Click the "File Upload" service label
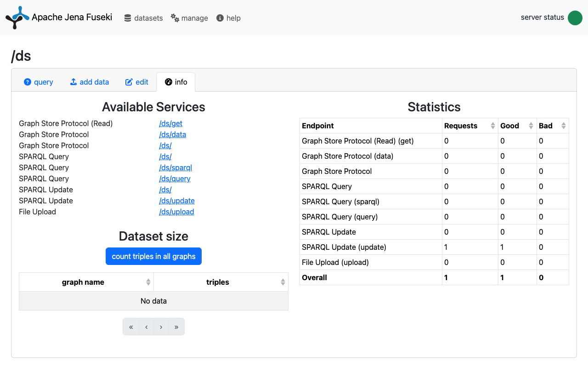Viewport: 588px width, 368px height. (37, 212)
